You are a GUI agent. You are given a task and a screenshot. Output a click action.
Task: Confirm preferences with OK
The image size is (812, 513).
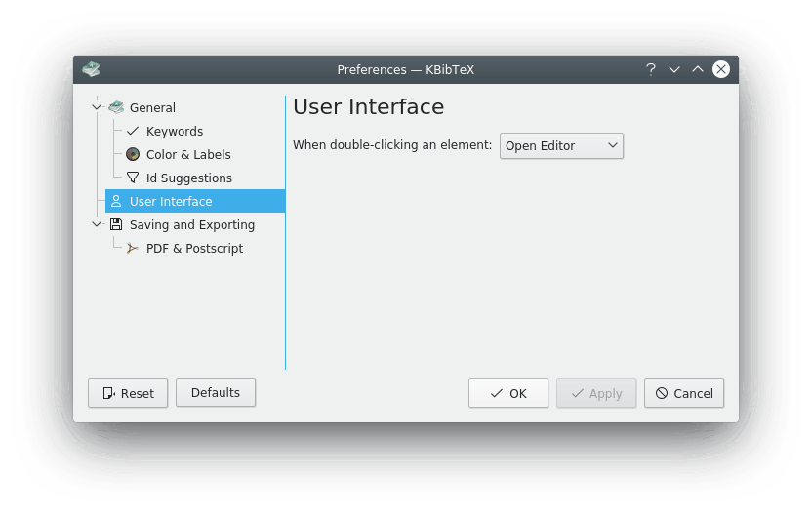click(x=508, y=393)
